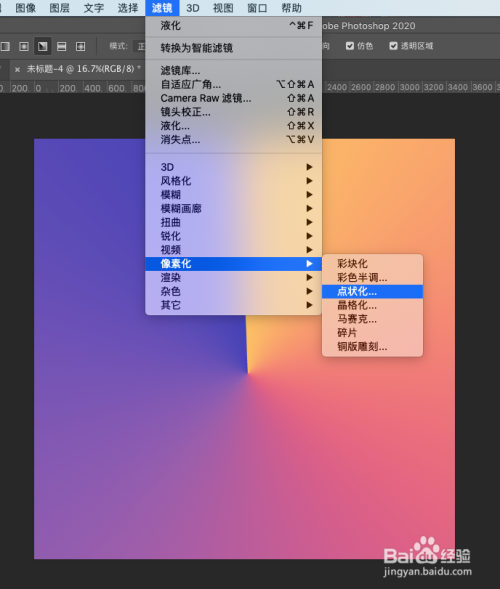Expand the 视频 submenu
The image size is (500, 589).
(233, 250)
